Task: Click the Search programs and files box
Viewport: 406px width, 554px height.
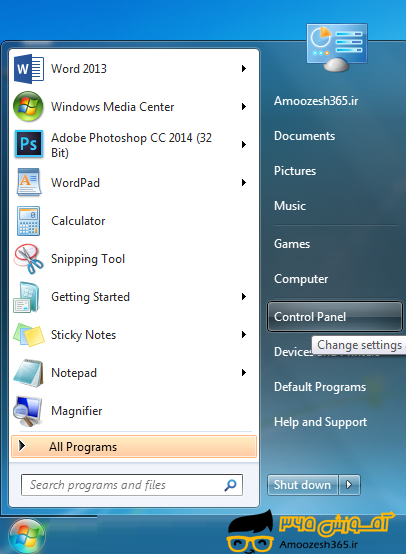Action: click(x=132, y=485)
